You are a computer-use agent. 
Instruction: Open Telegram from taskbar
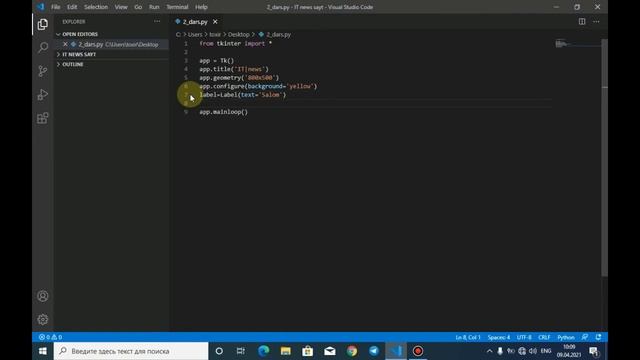[x=374, y=351]
